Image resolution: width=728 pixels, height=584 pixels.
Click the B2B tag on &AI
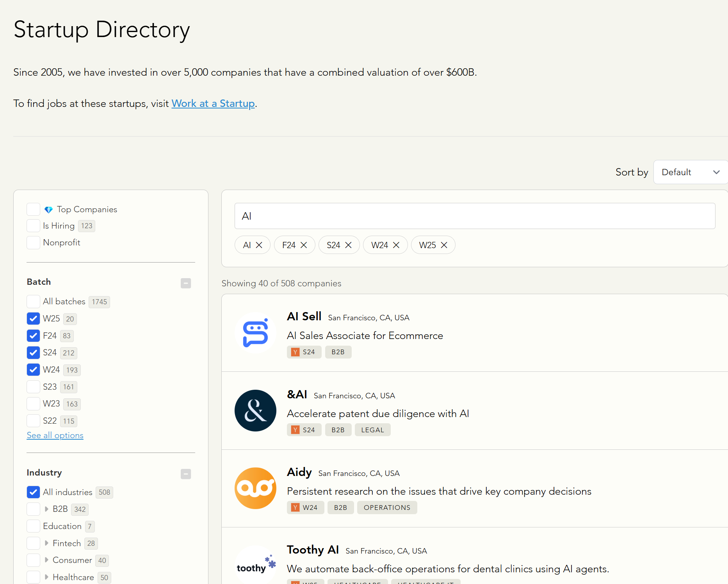coord(338,430)
